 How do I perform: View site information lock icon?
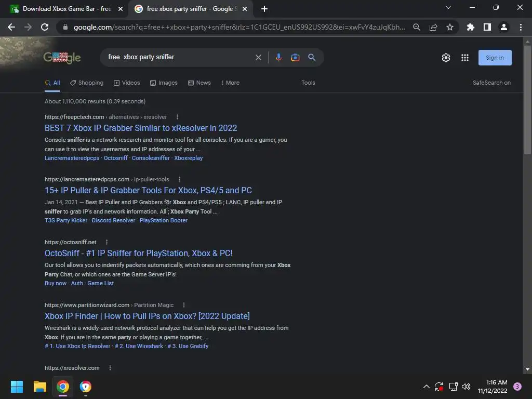(65, 27)
